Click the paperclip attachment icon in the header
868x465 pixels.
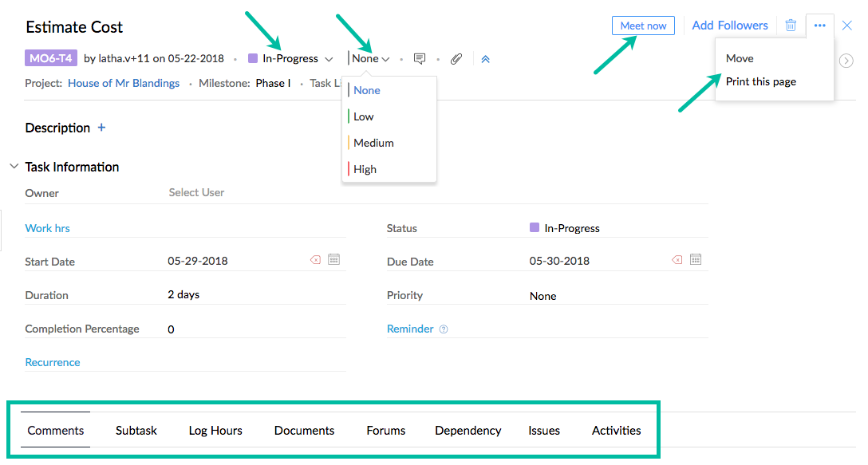pyautogui.click(x=456, y=58)
